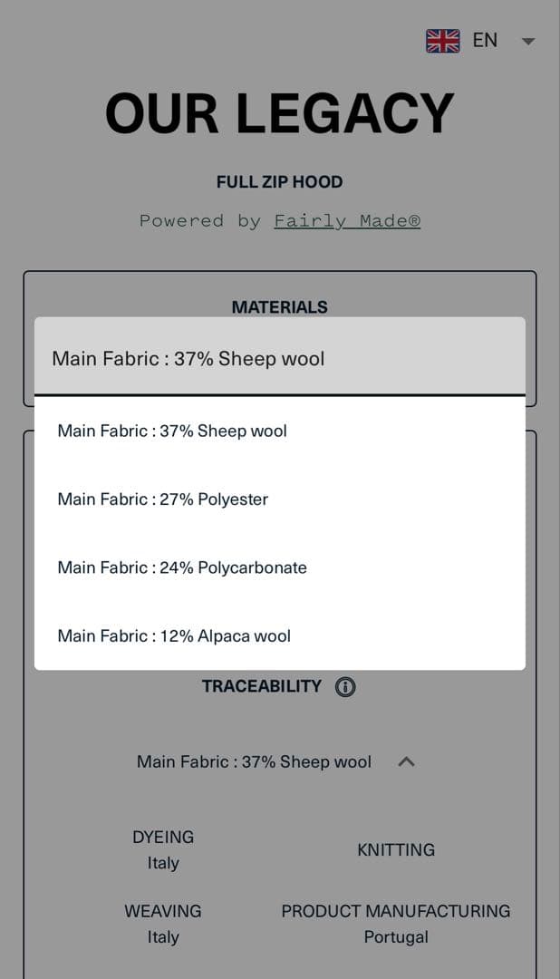
Task: Click the WEAVING Italy step
Action: (x=163, y=924)
